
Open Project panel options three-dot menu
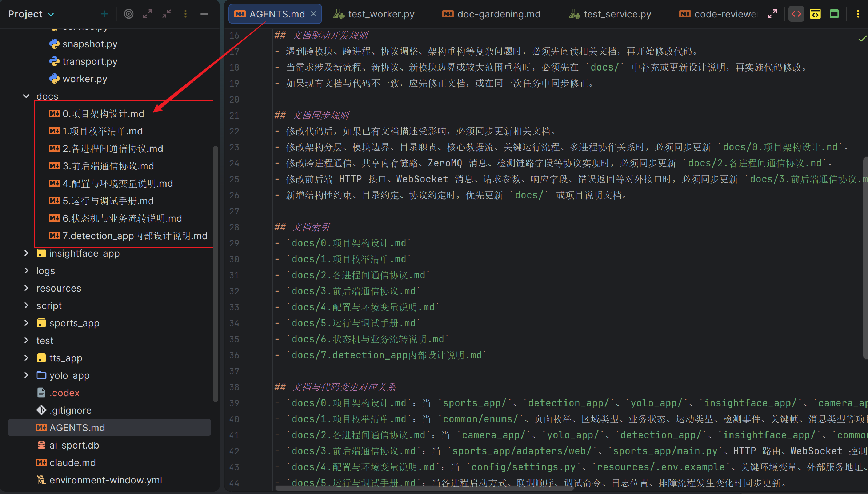pos(185,14)
